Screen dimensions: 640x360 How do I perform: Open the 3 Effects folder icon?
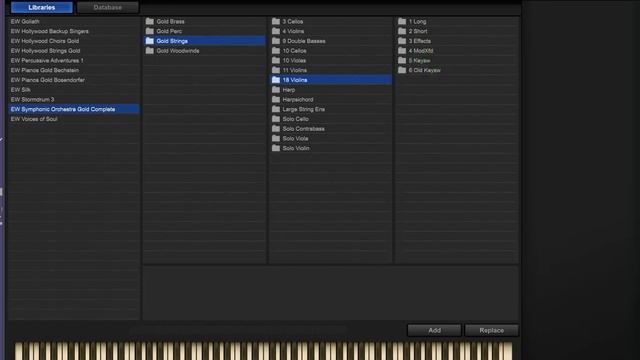tap(402, 41)
